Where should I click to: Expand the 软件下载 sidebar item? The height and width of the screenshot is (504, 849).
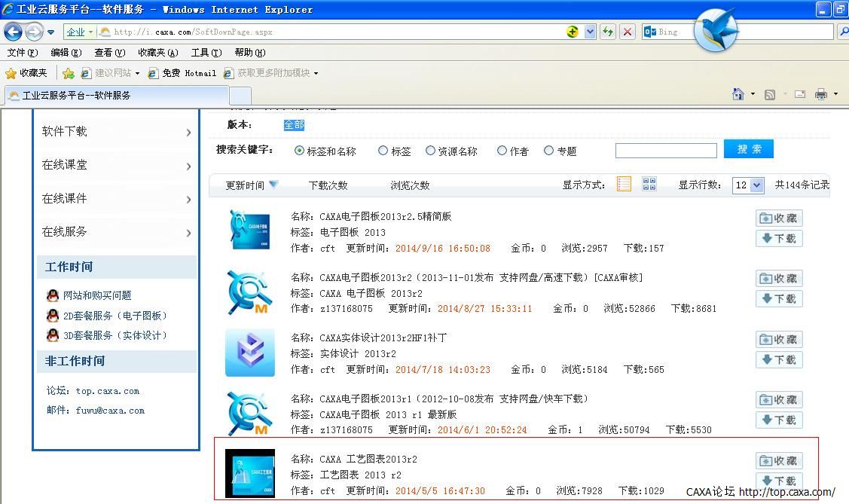(117, 132)
